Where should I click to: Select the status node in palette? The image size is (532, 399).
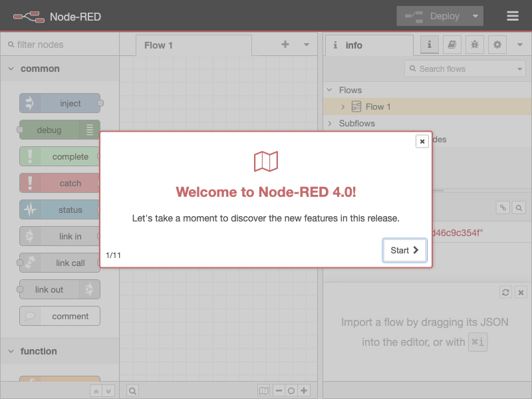59,209
